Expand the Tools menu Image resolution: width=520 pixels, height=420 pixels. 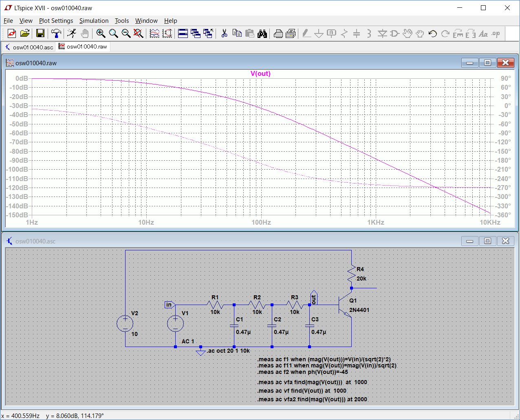121,21
